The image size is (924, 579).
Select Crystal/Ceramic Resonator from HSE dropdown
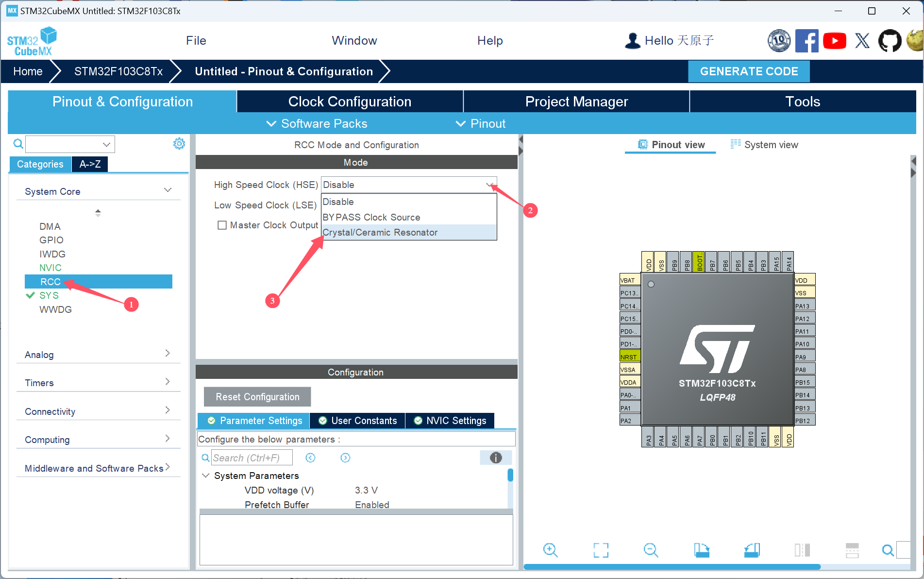tap(380, 232)
